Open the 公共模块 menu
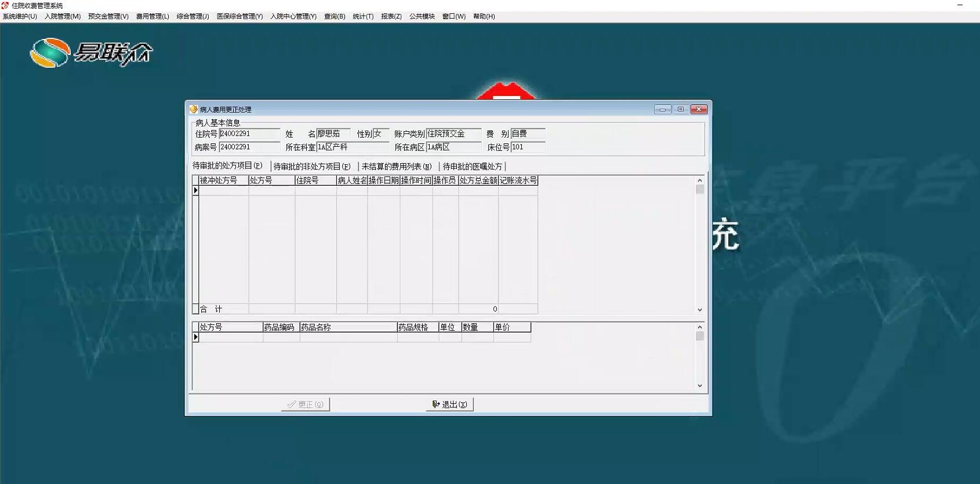This screenshot has height=484, width=980. tap(422, 16)
